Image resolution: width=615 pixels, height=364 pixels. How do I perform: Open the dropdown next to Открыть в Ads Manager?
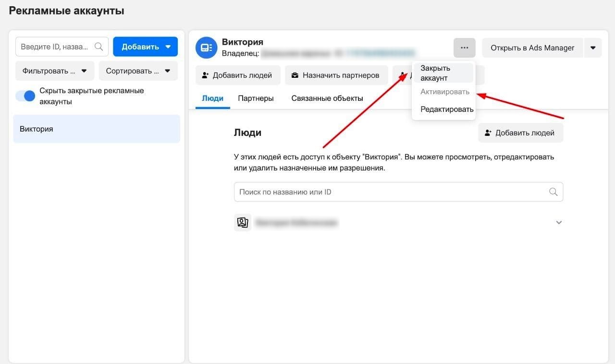click(x=593, y=48)
